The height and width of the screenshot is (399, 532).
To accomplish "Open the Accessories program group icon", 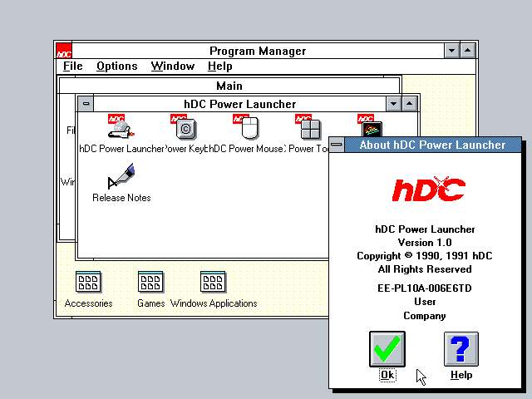I will [x=88, y=282].
